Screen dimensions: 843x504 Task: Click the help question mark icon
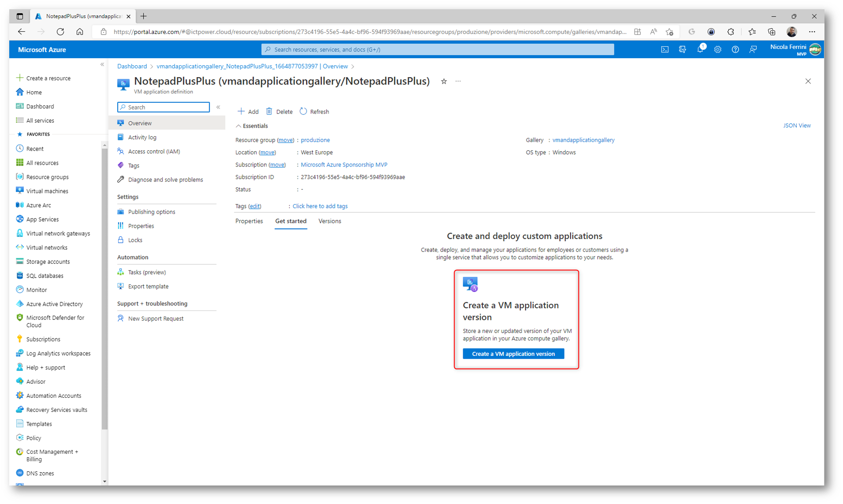pos(735,50)
